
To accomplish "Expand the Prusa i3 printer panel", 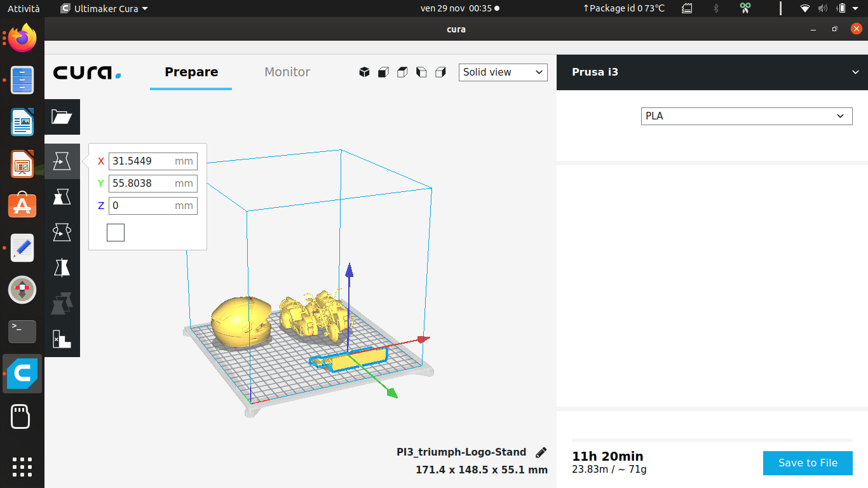I will pos(855,72).
